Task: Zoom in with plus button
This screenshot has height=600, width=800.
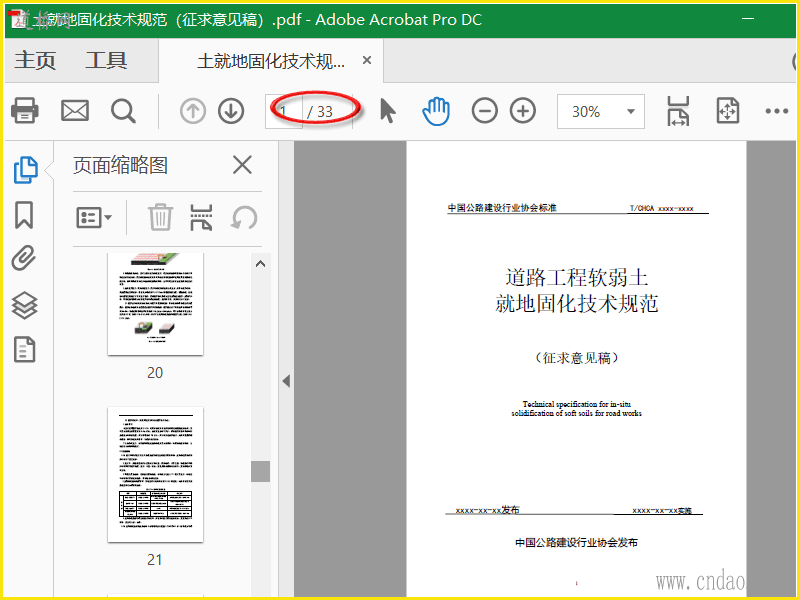Action: (523, 111)
